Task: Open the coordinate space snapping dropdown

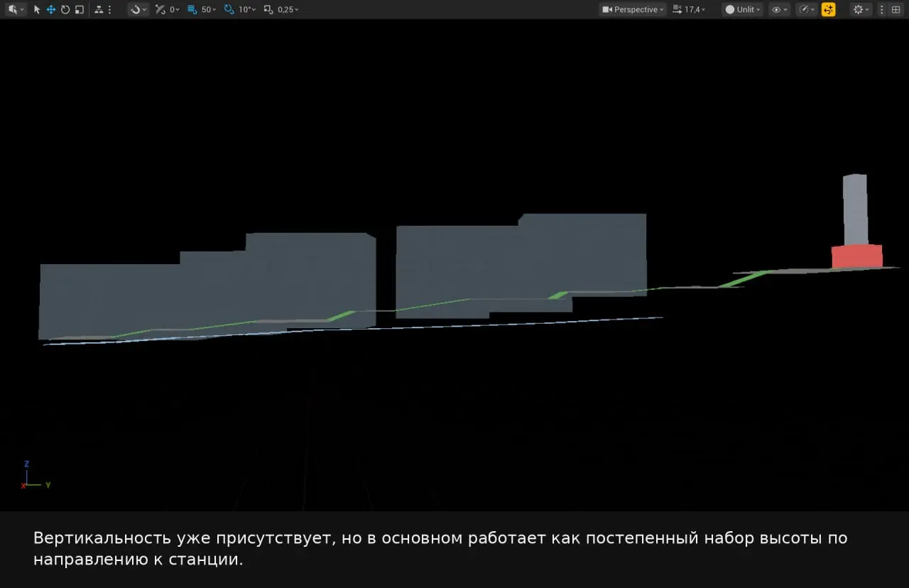Action: click(x=138, y=9)
